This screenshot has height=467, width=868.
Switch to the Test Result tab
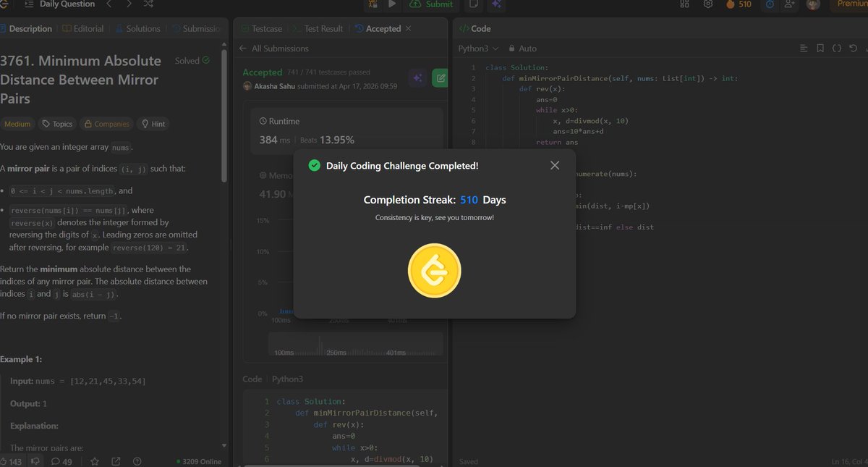(318, 29)
